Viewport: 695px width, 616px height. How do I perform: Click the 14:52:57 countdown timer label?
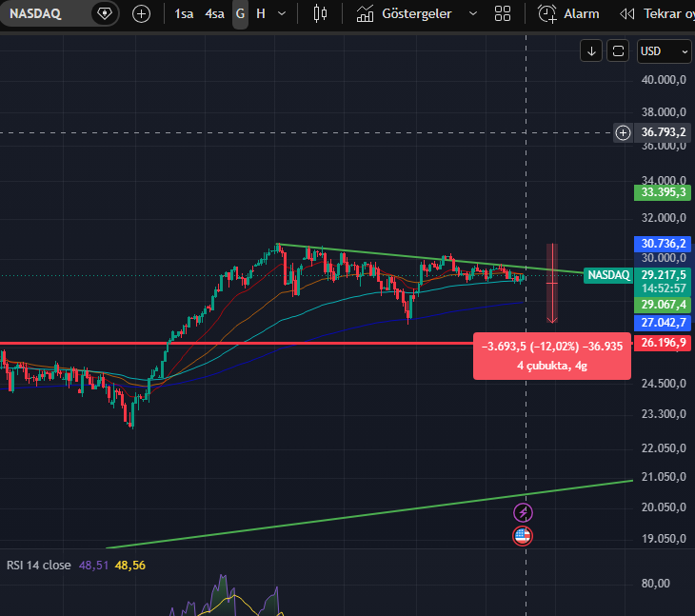pos(663,288)
